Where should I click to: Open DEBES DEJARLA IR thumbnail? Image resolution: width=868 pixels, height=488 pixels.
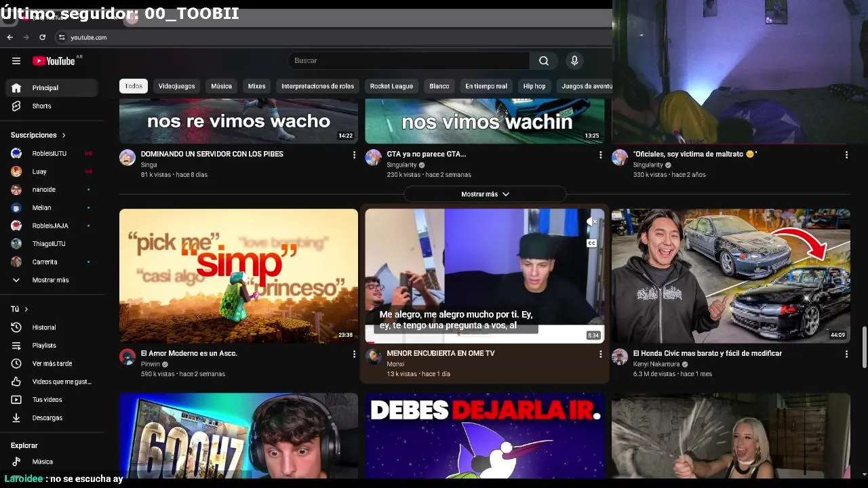point(485,436)
